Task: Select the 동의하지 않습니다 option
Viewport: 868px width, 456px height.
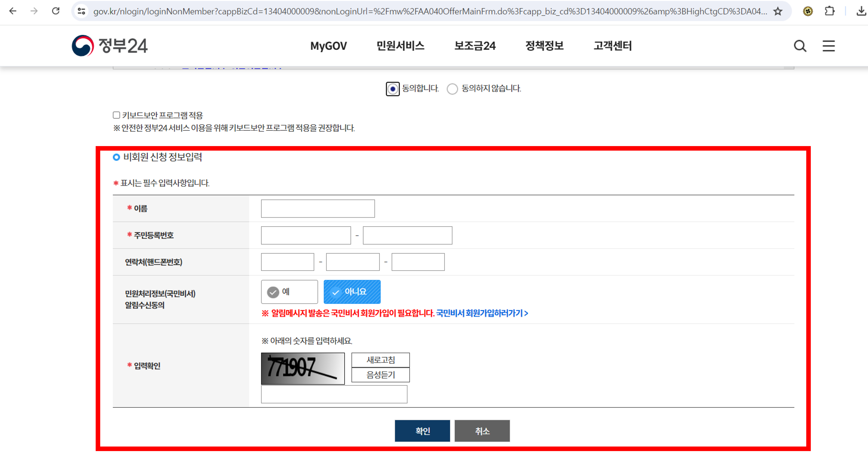Action: (x=452, y=89)
